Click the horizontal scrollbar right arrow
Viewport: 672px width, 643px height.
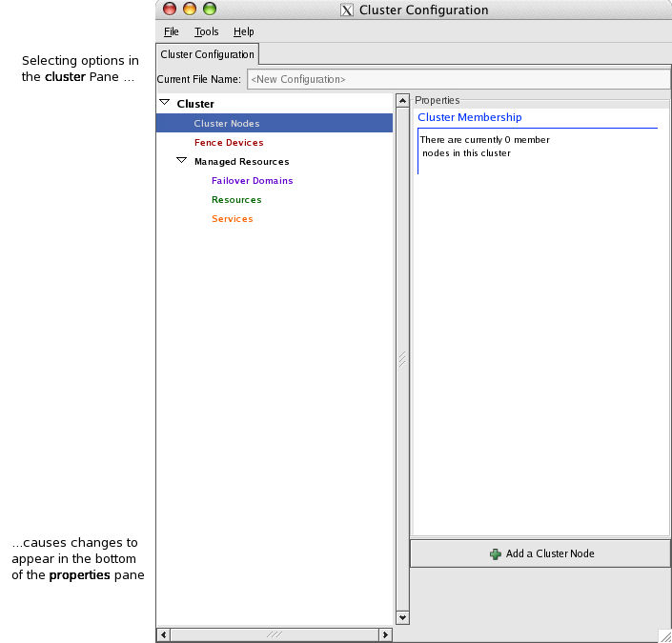(385, 634)
